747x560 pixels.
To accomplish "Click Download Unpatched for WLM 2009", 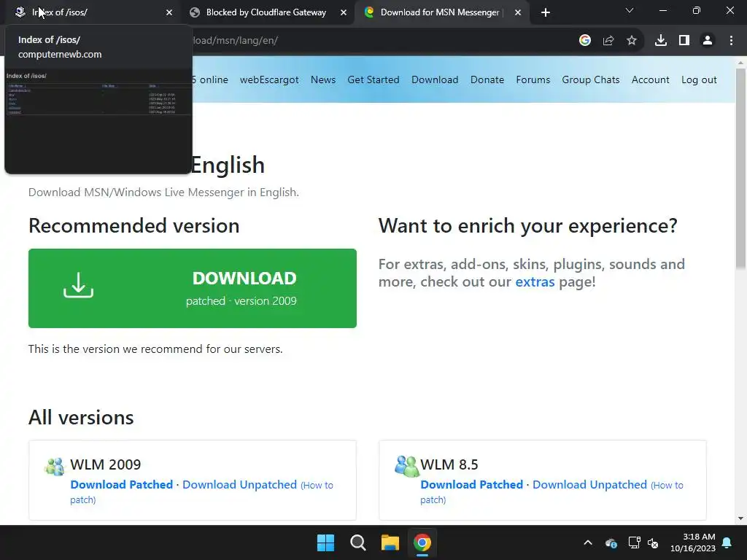I will (239, 485).
